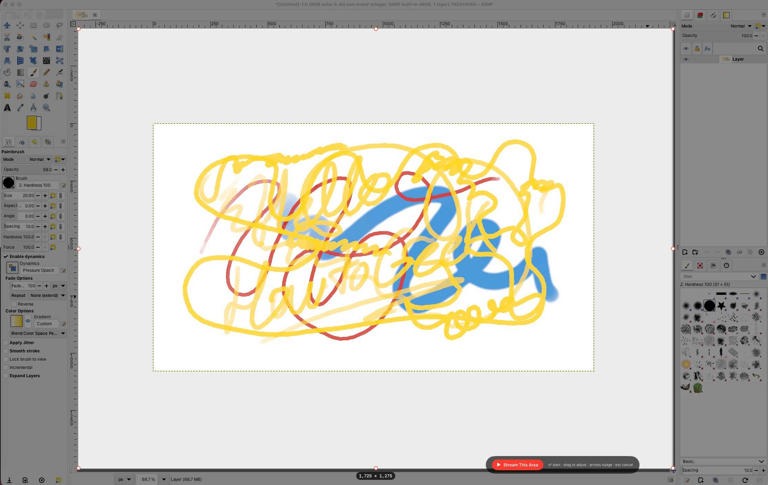Select the Scissors Select tool
This screenshot has width=768, height=485.
7,37
